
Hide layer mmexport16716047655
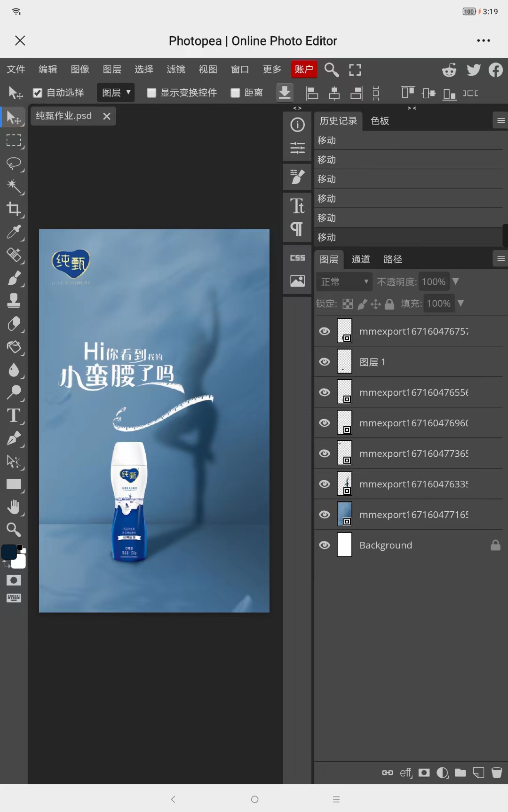325,392
